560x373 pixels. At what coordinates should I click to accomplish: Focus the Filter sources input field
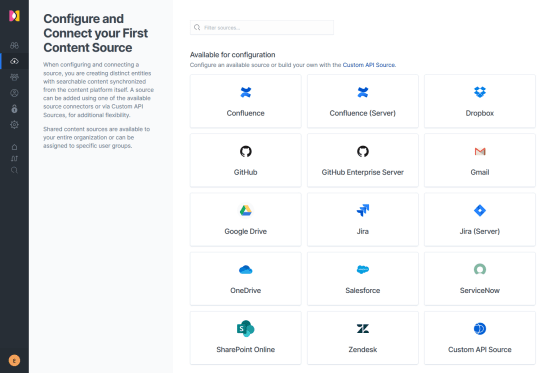pos(262,28)
